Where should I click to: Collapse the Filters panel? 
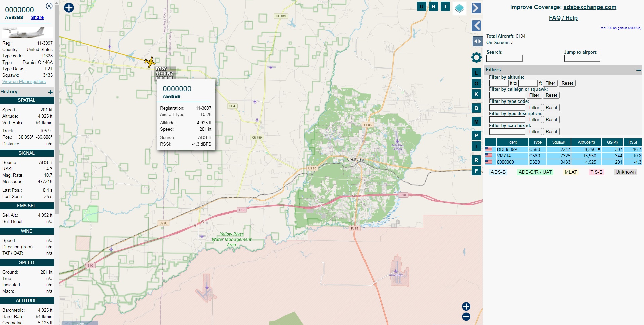[x=638, y=70]
